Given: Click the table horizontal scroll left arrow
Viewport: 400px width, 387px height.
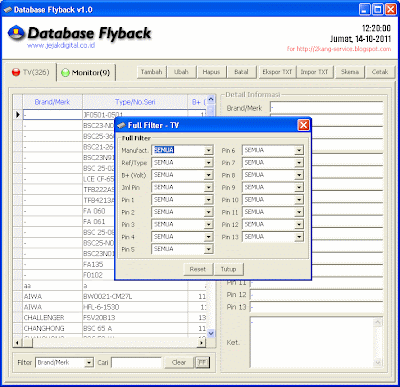Looking at the screenshot, I should click(17, 342).
